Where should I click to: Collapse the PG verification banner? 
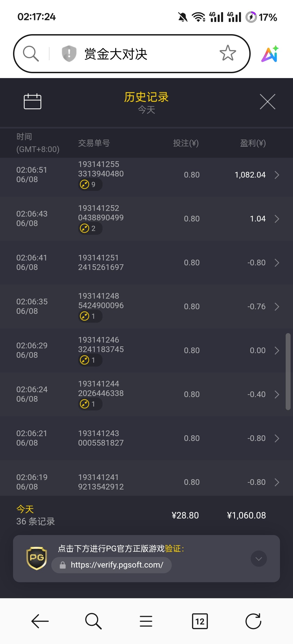click(259, 559)
